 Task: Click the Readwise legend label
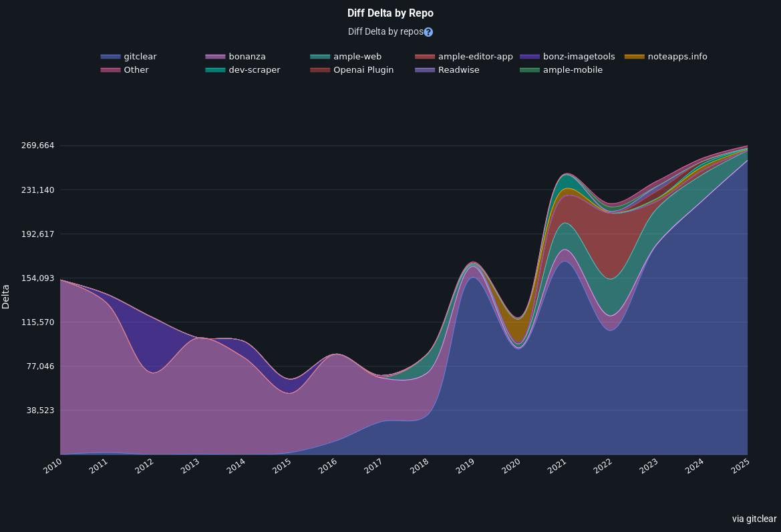[458, 70]
